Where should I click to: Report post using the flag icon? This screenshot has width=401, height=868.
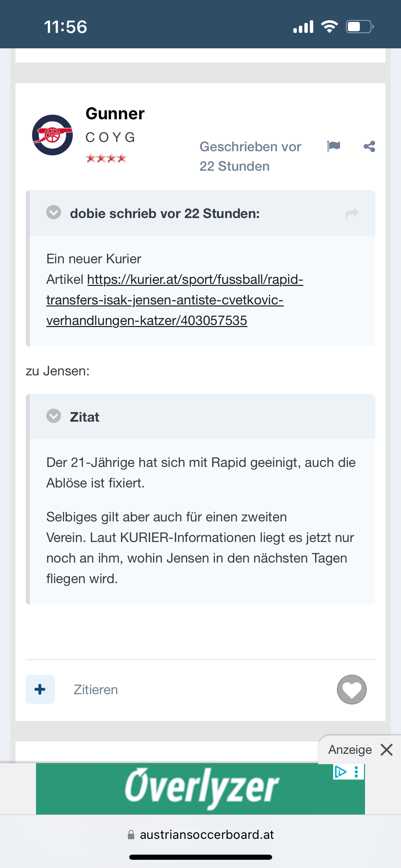coord(333,146)
